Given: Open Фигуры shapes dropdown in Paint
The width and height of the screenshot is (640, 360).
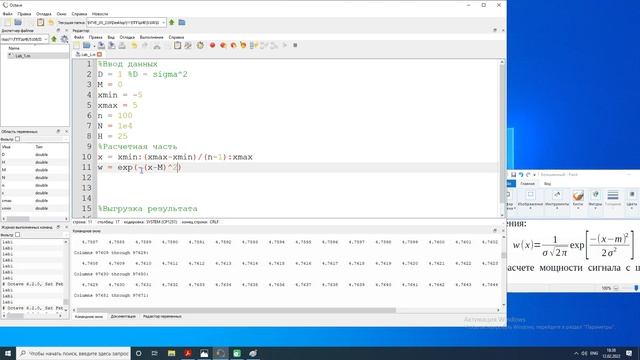Looking at the screenshot, I should [x=595, y=199].
